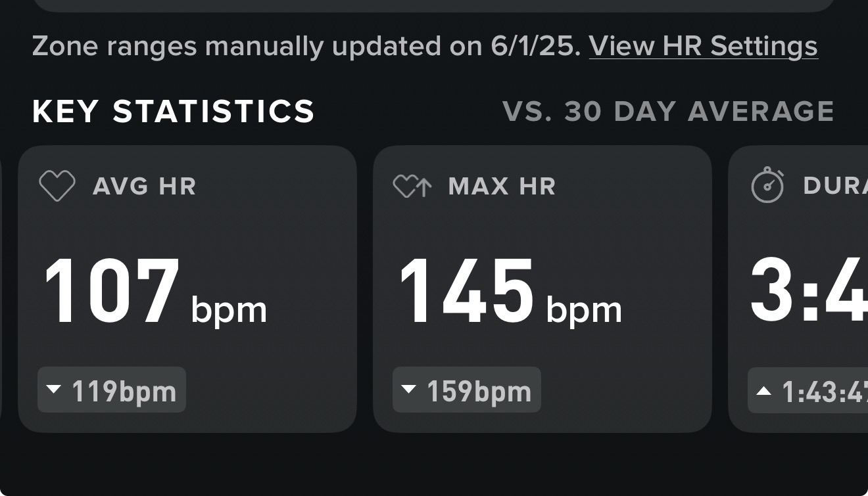Click the heart icon beside AVG HR
The height and width of the screenshot is (496, 868).
(57, 186)
